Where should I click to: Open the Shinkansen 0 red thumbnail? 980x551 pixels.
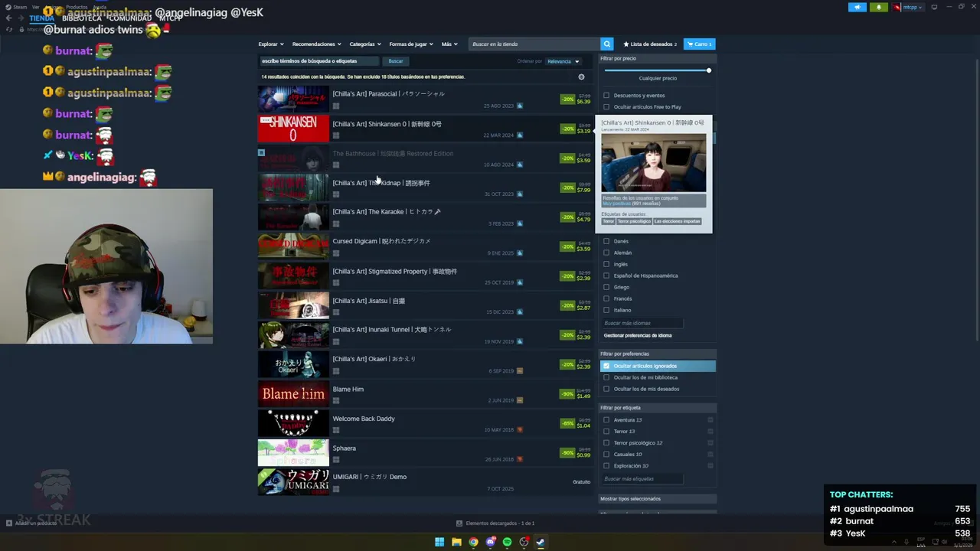click(x=293, y=129)
